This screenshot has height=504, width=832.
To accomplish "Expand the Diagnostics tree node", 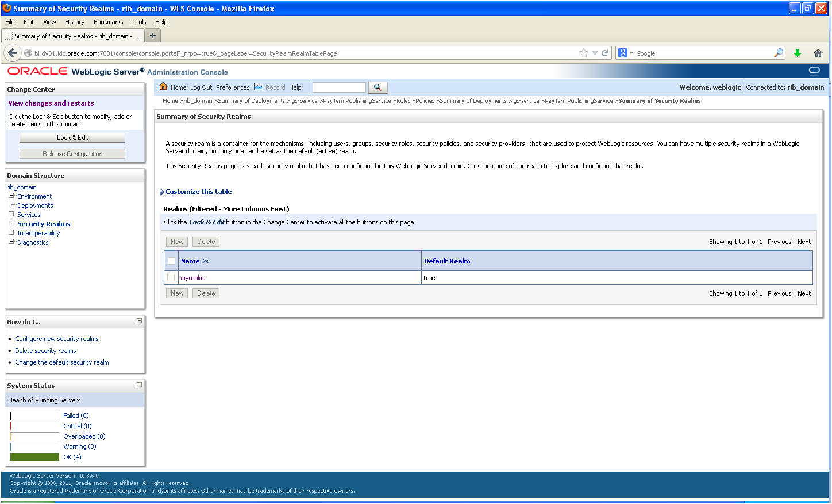I will (11, 242).
